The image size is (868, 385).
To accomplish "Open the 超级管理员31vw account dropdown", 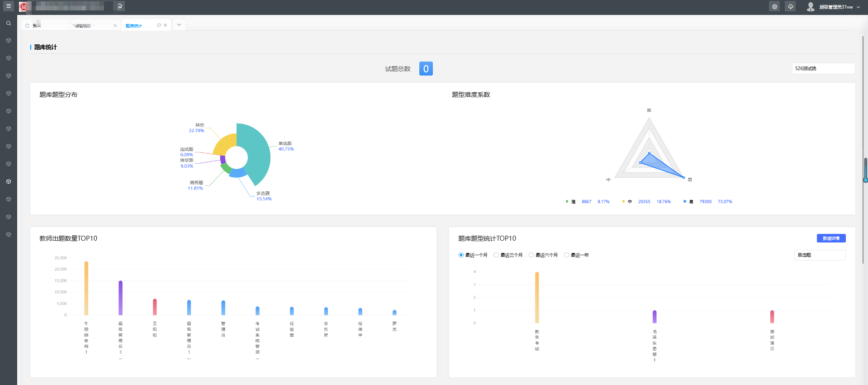I will (x=839, y=7).
